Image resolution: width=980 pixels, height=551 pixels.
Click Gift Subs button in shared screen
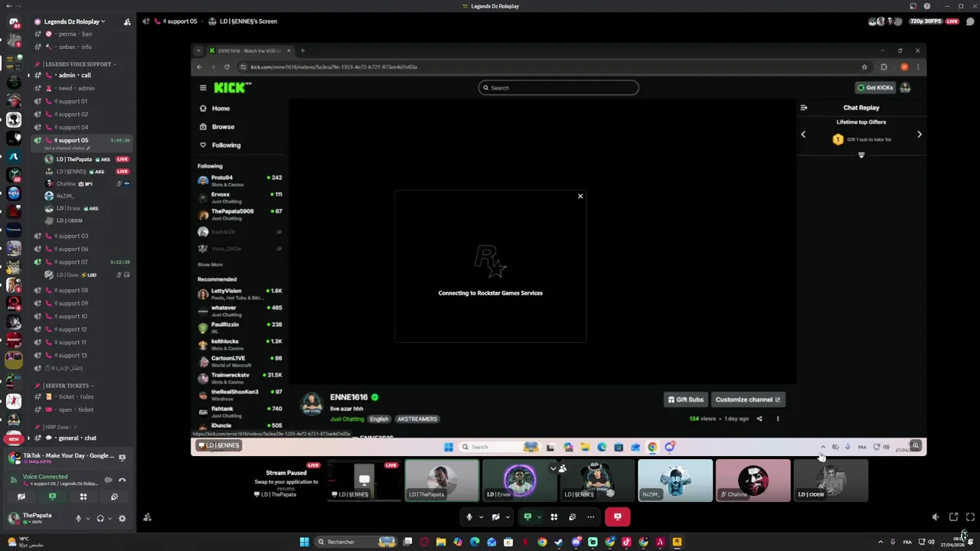(x=685, y=399)
